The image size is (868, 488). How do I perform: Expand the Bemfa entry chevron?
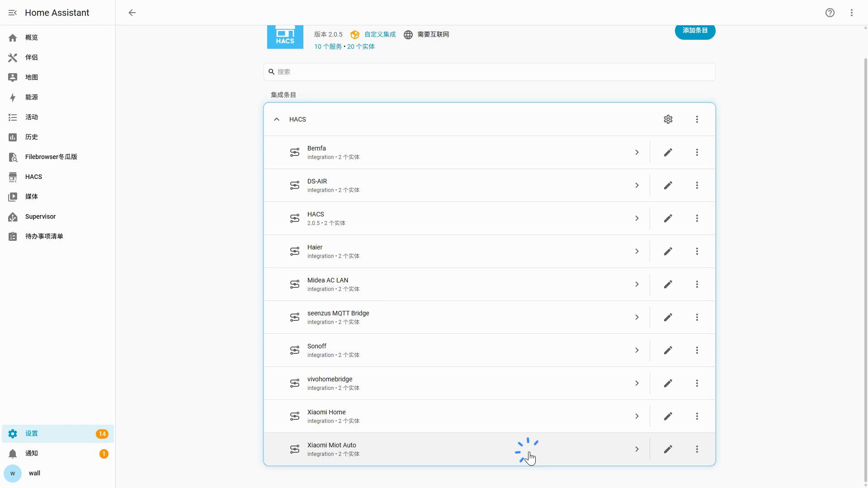point(637,152)
